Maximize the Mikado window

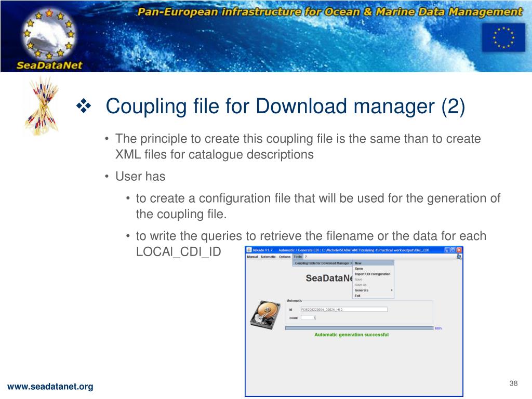453,250
